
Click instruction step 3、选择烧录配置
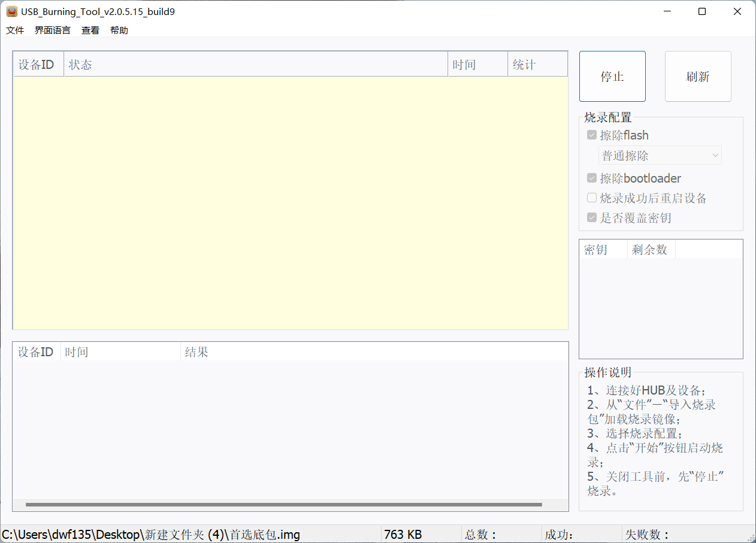[635, 433]
